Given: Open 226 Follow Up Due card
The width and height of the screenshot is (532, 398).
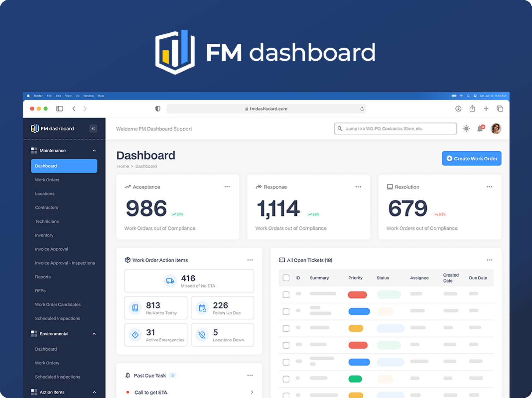Looking at the screenshot, I should 223,308.
